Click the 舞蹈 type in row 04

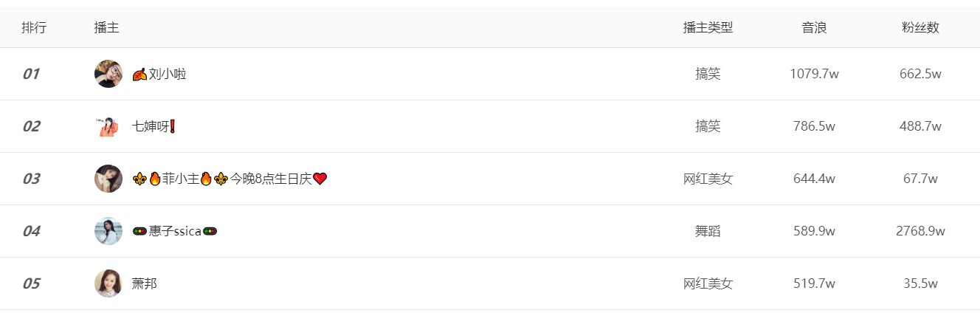(708, 231)
